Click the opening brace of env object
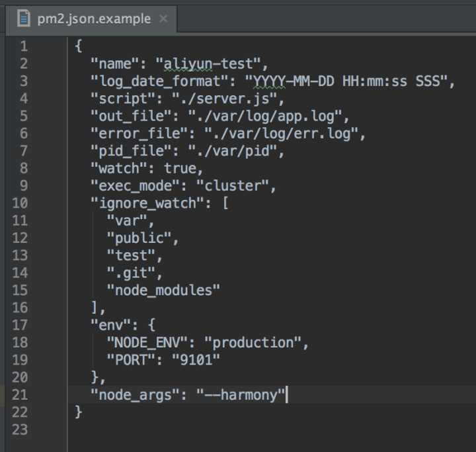476x452 pixels. (x=152, y=325)
